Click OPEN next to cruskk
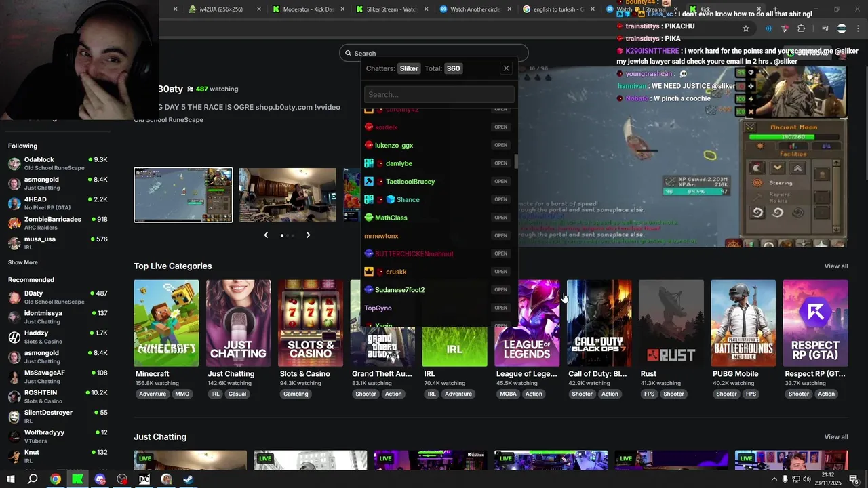 (500, 272)
